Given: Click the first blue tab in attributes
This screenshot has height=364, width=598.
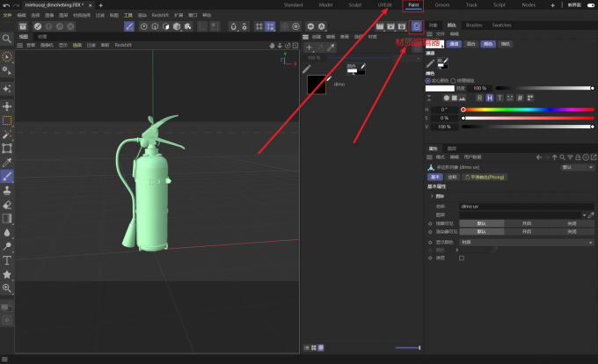Looking at the screenshot, I should pyautogui.click(x=435, y=178).
